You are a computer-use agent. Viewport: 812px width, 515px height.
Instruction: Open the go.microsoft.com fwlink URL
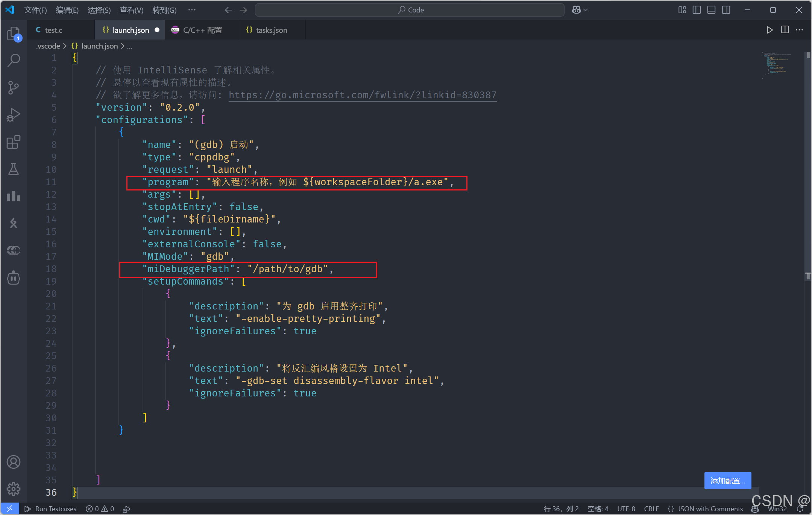tap(362, 95)
